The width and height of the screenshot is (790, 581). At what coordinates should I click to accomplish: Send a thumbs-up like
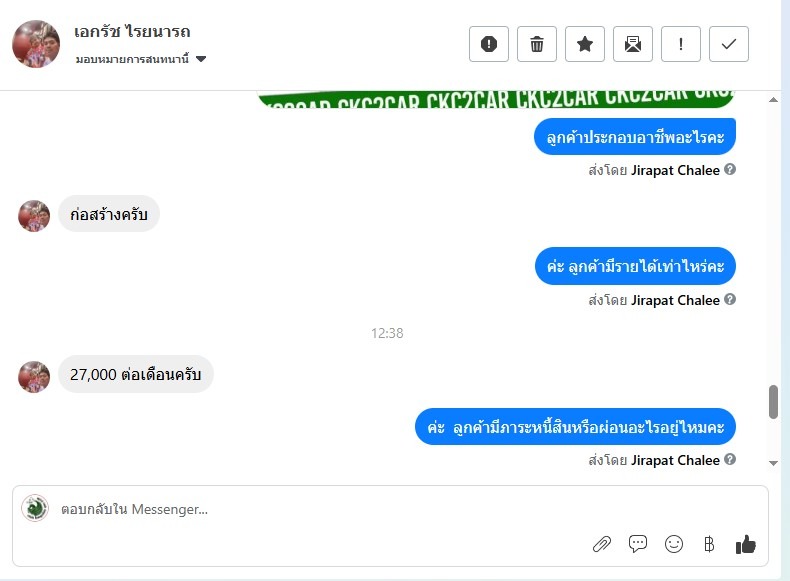[746, 544]
